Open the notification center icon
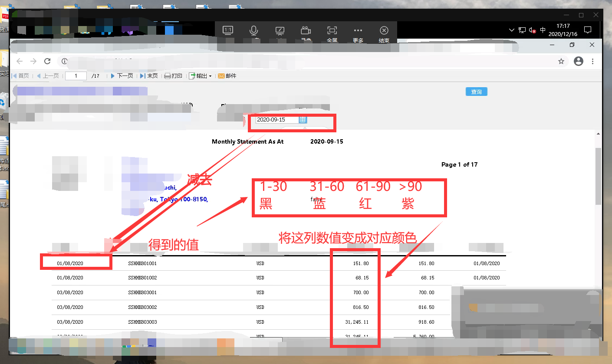Viewport: 612px width, 364px height. point(587,30)
